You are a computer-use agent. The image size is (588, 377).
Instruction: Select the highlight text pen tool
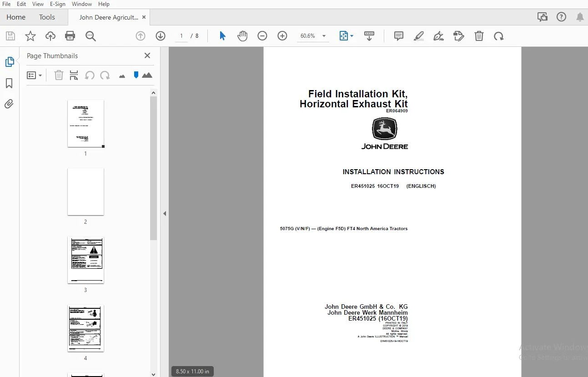419,36
